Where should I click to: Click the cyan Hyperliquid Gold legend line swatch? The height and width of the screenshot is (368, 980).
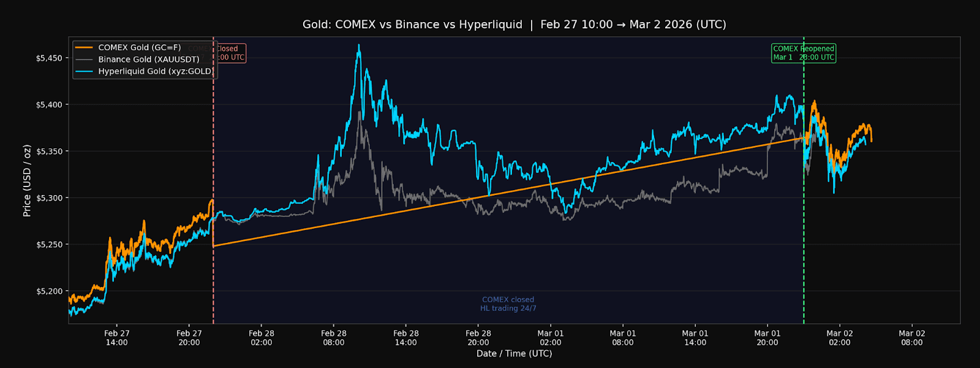coord(84,72)
